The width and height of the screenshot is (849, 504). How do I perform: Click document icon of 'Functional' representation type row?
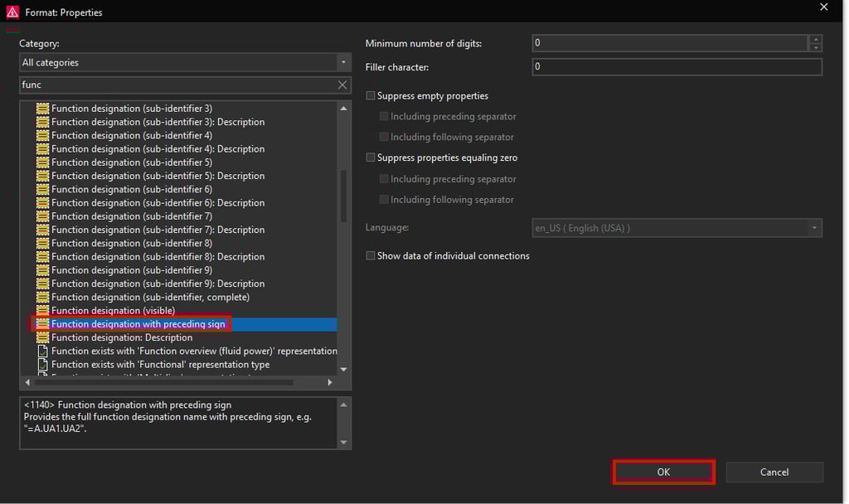(42, 365)
